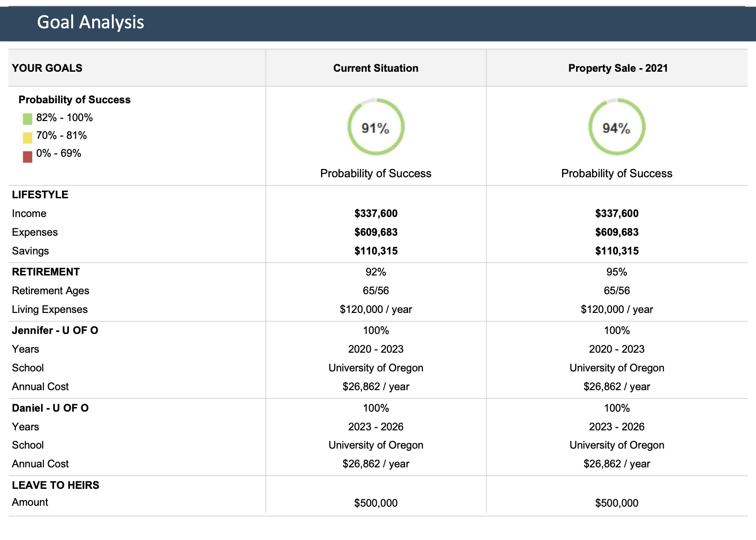This screenshot has width=756, height=540.
Task: Open the LEAVE TO HEIRS section
Action: pos(55,485)
